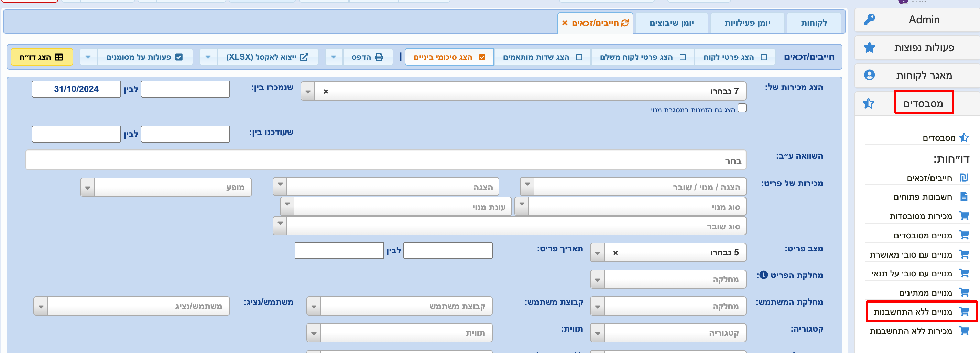Screen dimensions: 980x353
Task: Click cart icon beside מכירות מסובסדות
Action: [x=964, y=216]
